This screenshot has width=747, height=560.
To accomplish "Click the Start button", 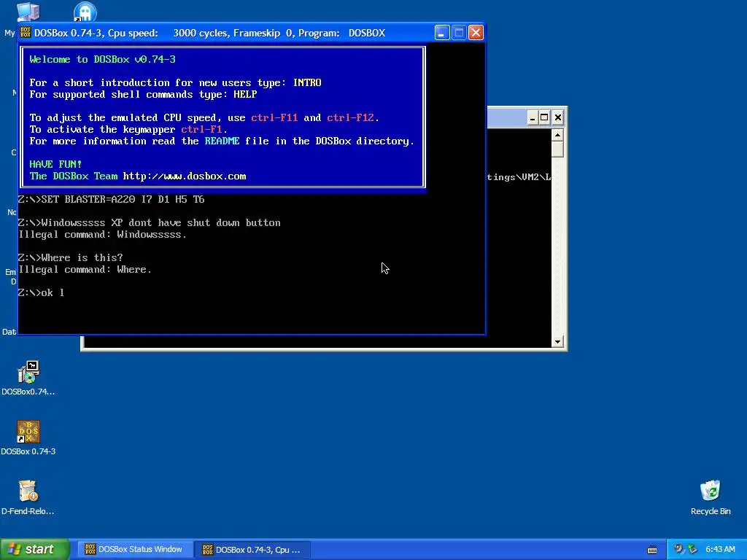I will coord(34,549).
